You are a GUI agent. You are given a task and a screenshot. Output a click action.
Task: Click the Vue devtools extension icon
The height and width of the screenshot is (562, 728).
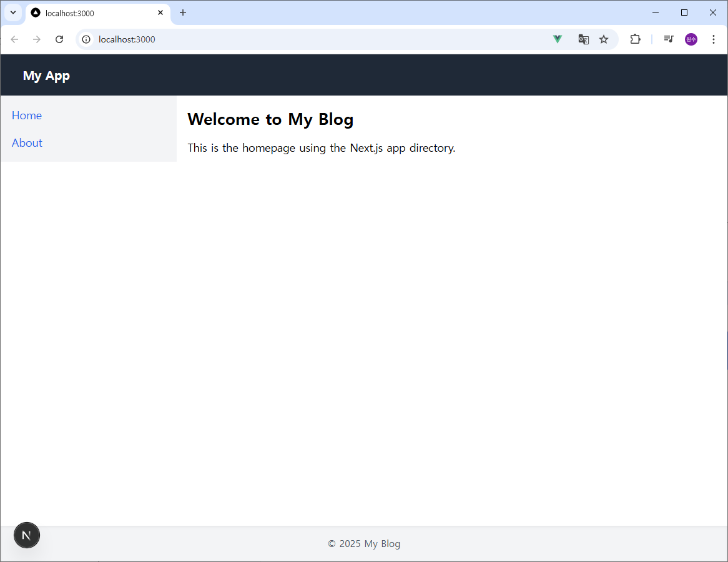tap(558, 39)
